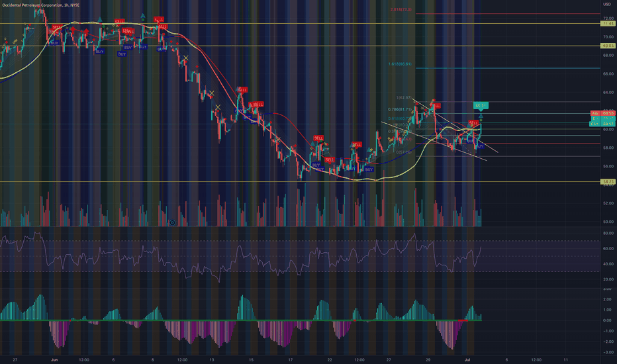Click the 52.00 price axis label
617x364 pixels.
tap(608, 203)
